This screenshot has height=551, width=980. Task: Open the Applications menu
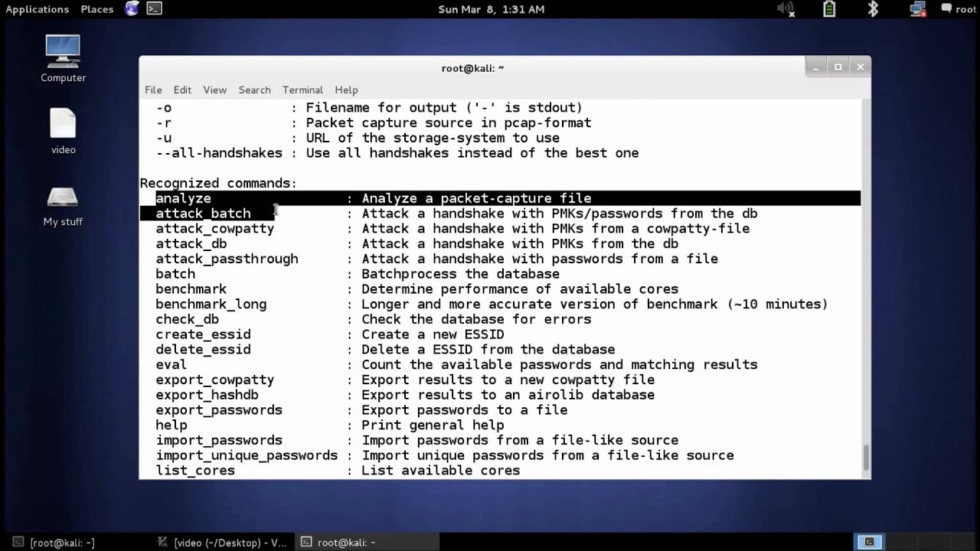(x=37, y=9)
